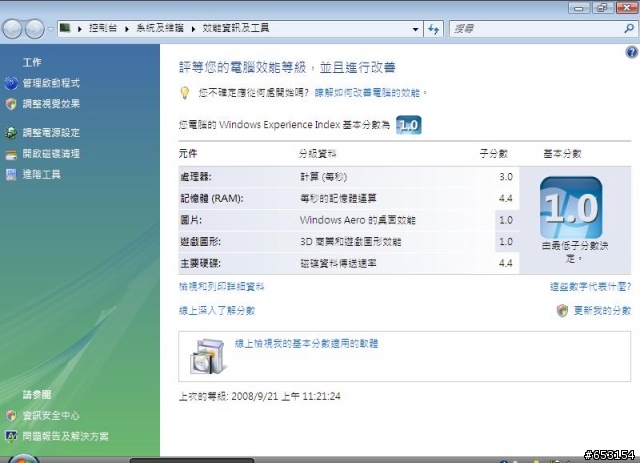Viewport: 640px width, 463px height.
Task: Open the address bar history dropdown
Action: point(415,29)
